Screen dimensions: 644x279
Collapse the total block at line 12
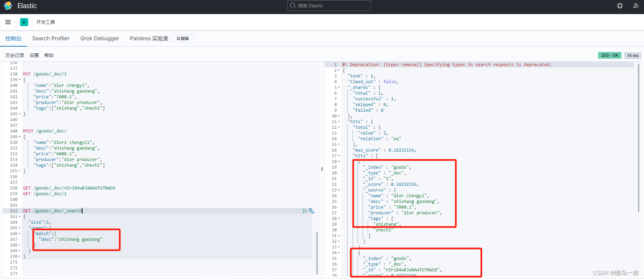(x=339, y=127)
